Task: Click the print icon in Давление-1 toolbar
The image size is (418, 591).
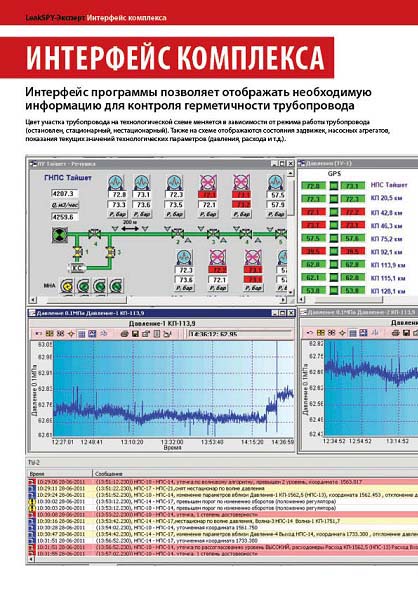Action: [x=124, y=333]
